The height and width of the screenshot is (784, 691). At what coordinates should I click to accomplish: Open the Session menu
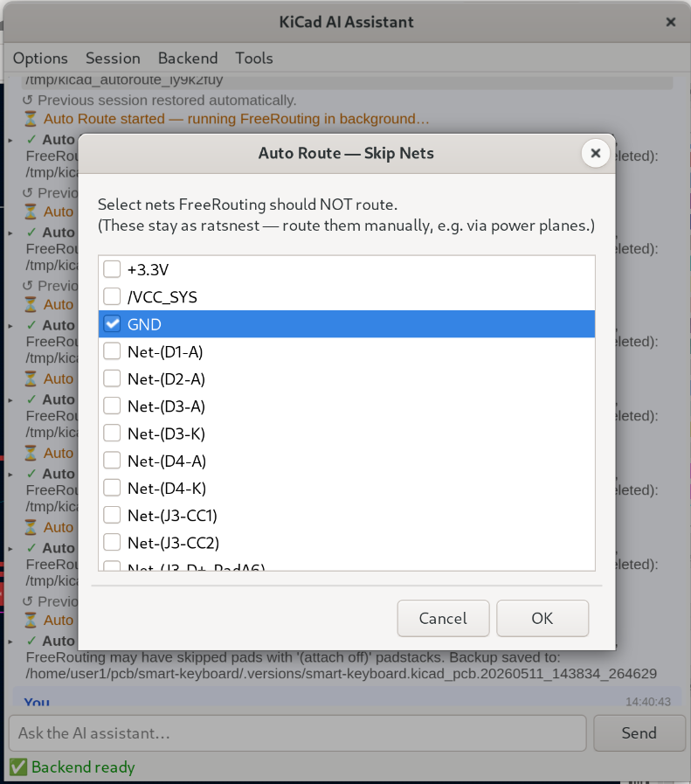pyautogui.click(x=113, y=58)
